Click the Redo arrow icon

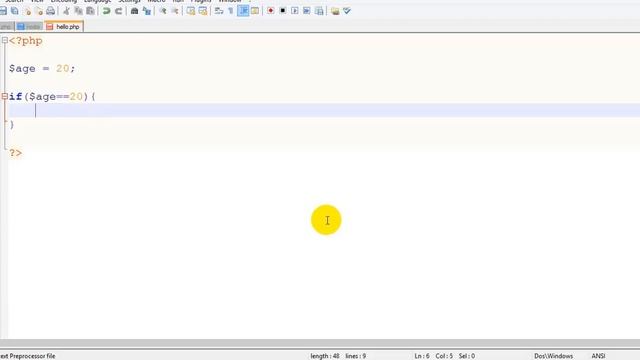tap(118, 11)
